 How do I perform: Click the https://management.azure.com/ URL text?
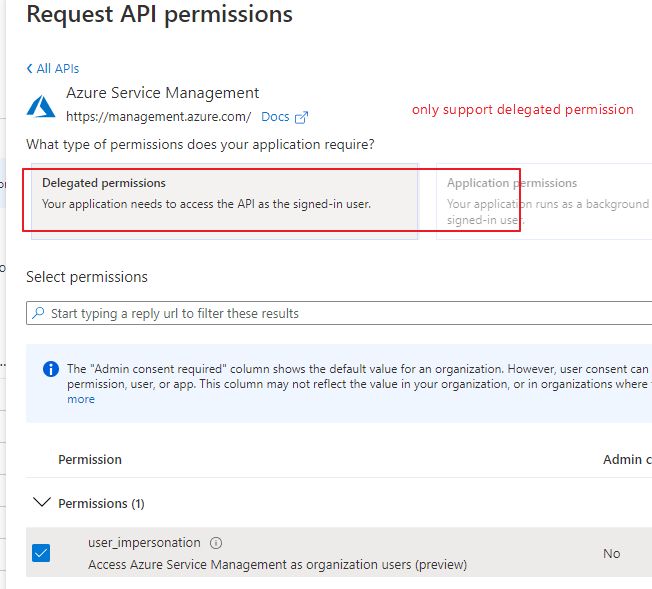click(158, 117)
